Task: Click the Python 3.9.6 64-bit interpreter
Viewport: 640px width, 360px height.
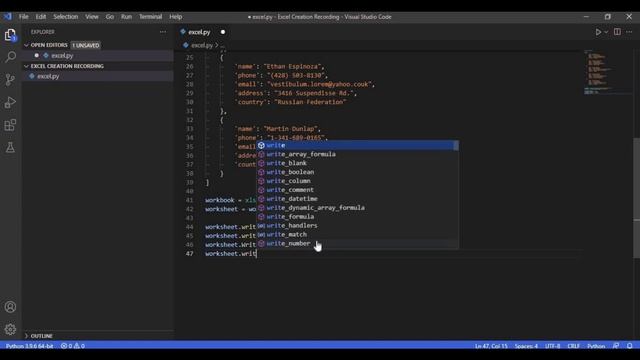Action: pos(29,346)
